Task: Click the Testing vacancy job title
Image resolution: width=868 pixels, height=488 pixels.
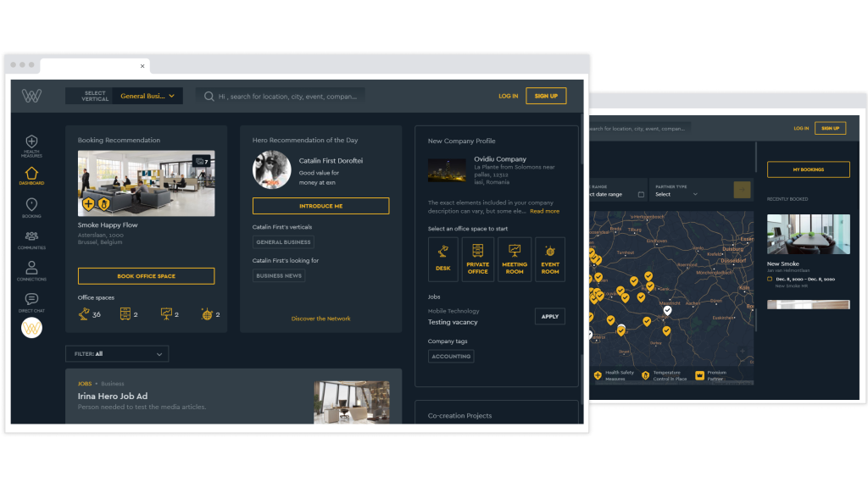Action: [x=453, y=322]
